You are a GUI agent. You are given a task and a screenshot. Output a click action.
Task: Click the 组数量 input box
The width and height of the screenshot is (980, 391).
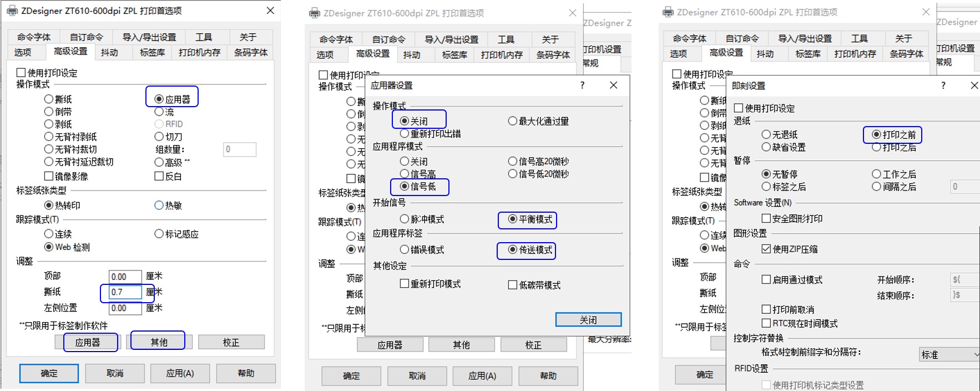(x=240, y=149)
